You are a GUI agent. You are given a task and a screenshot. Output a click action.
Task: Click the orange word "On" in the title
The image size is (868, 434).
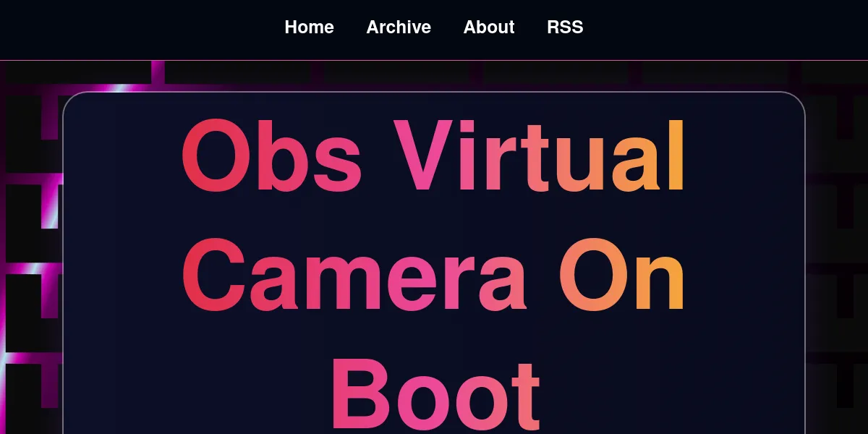pyautogui.click(x=621, y=277)
